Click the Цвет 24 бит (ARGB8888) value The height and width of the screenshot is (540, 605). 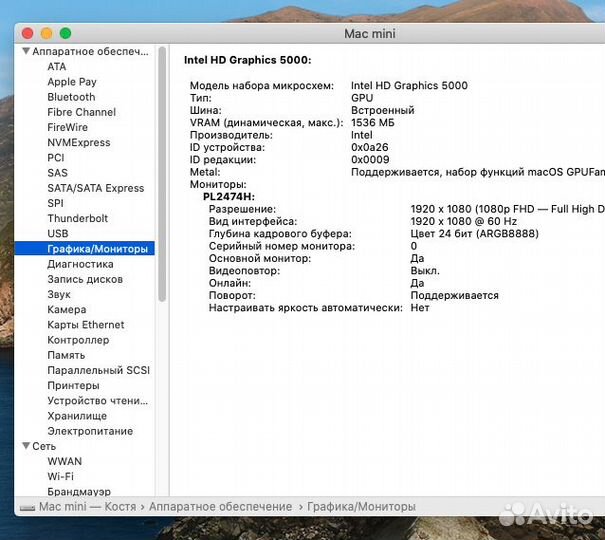(475, 233)
